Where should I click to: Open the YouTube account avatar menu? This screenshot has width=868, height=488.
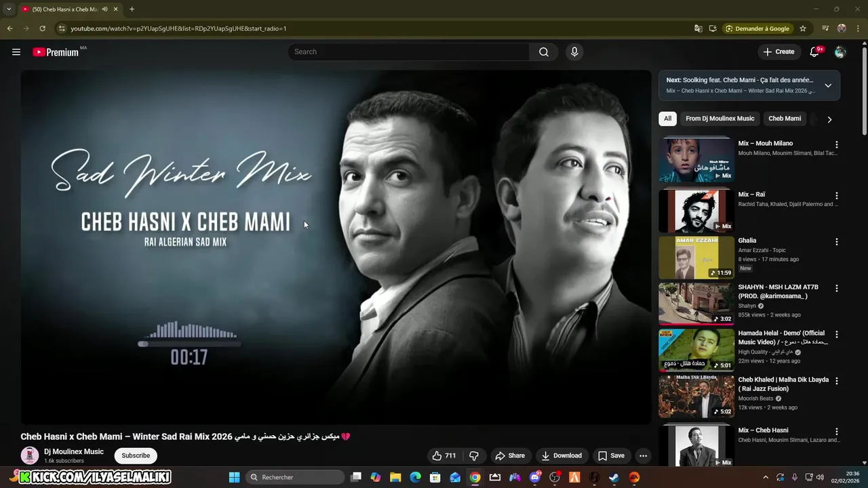pos(840,52)
